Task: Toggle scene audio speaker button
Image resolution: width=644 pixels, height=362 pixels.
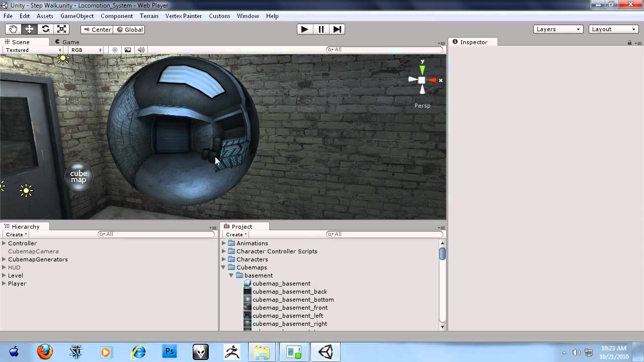Action: coord(141,50)
